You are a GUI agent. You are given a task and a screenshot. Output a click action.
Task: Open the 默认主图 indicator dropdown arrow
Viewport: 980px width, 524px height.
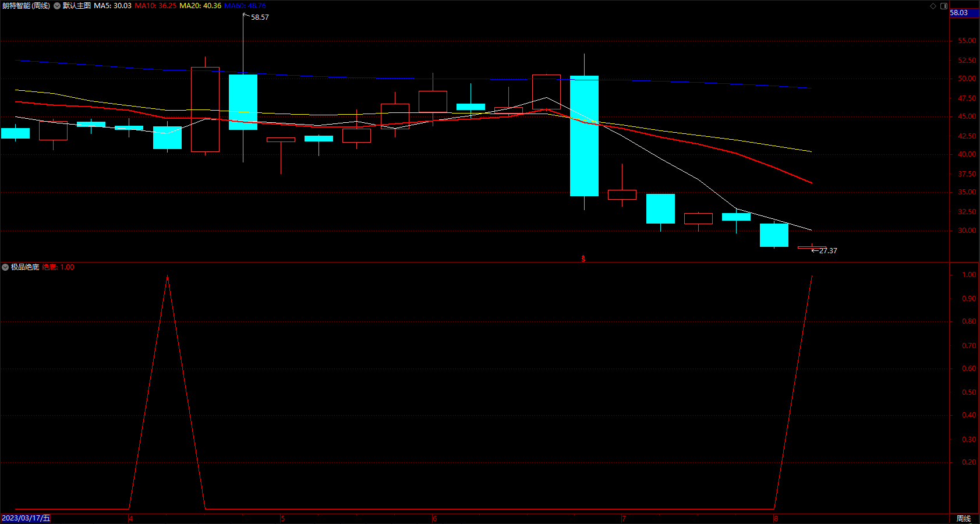[57, 6]
